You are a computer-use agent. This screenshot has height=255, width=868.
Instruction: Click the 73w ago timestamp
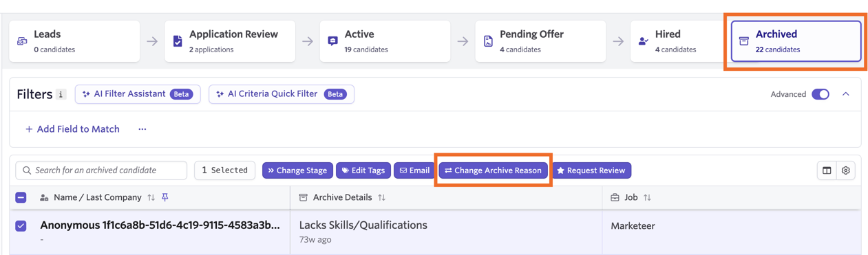(x=315, y=240)
